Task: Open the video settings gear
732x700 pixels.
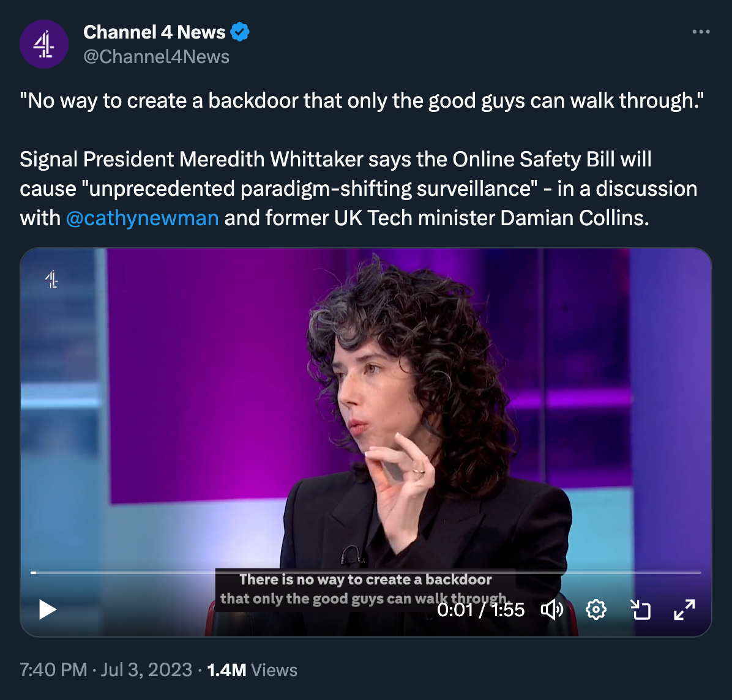Action: click(x=596, y=609)
